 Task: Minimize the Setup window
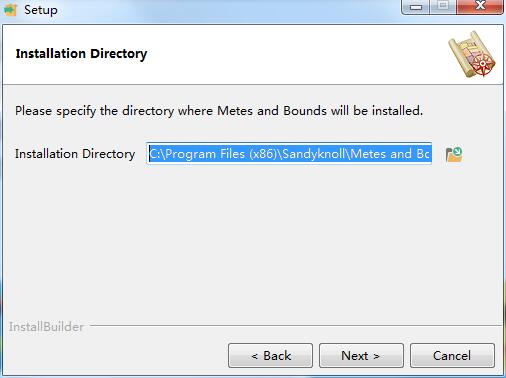(x=416, y=7)
